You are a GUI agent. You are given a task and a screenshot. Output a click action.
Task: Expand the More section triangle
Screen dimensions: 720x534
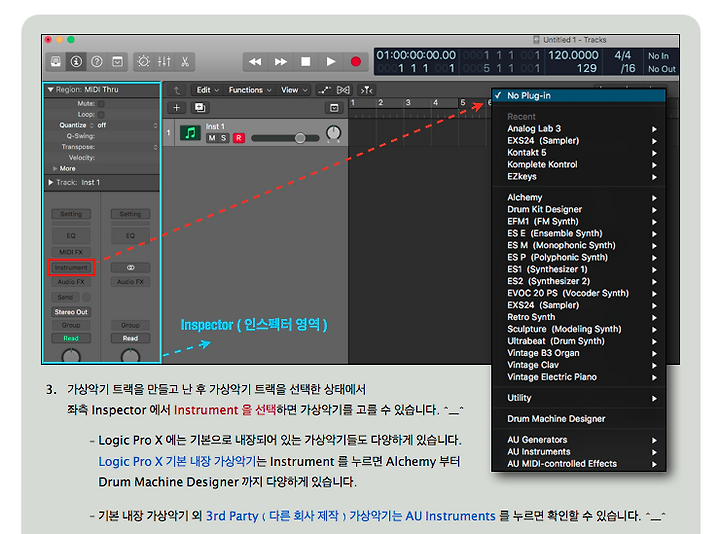point(55,169)
